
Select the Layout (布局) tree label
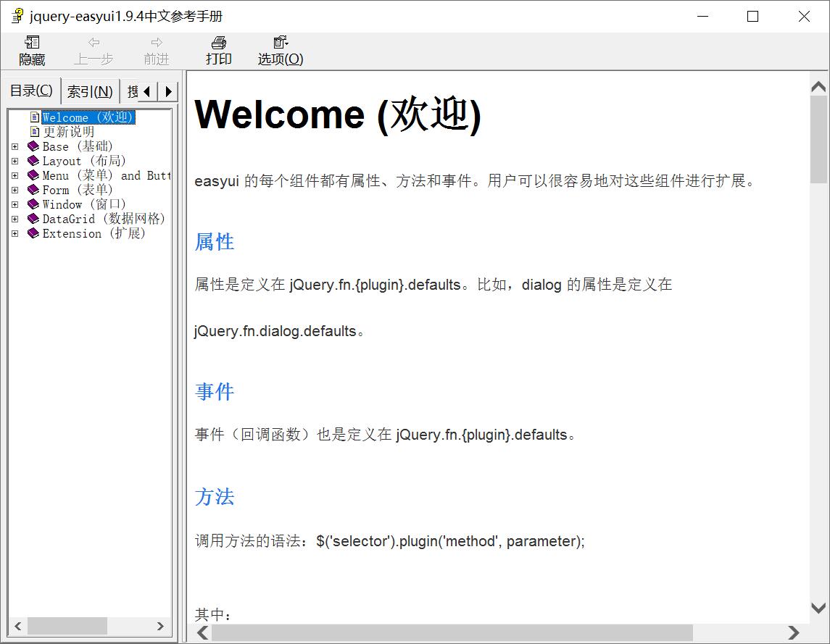click(x=83, y=161)
